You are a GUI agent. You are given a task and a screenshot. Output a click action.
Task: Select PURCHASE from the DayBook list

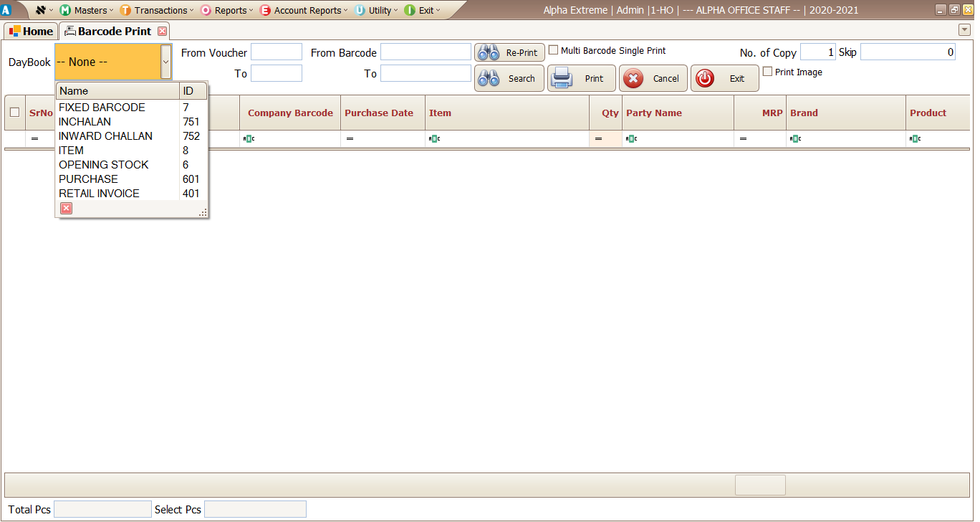coord(88,179)
